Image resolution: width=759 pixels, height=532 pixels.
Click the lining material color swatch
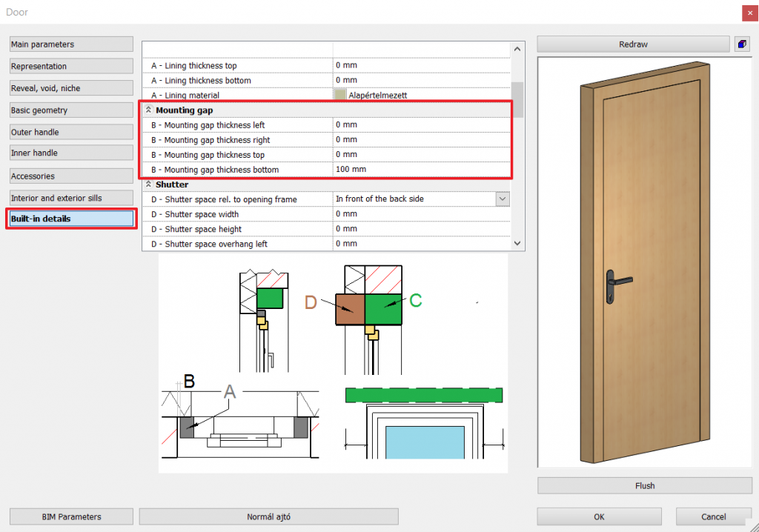[340, 95]
